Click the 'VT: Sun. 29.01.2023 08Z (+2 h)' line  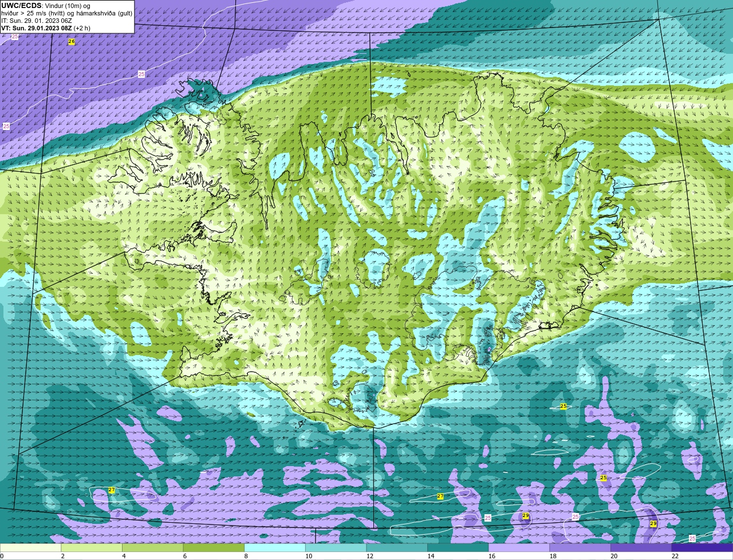tap(46, 28)
